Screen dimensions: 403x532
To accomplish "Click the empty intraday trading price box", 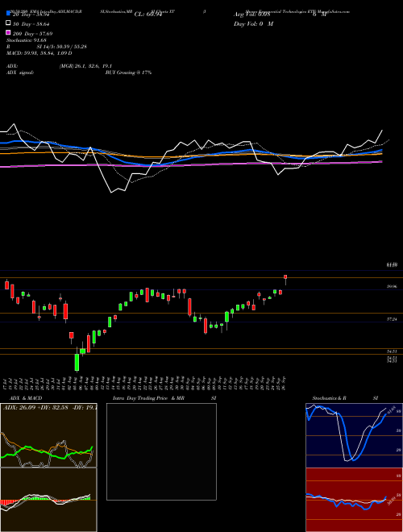I will tap(161, 451).
